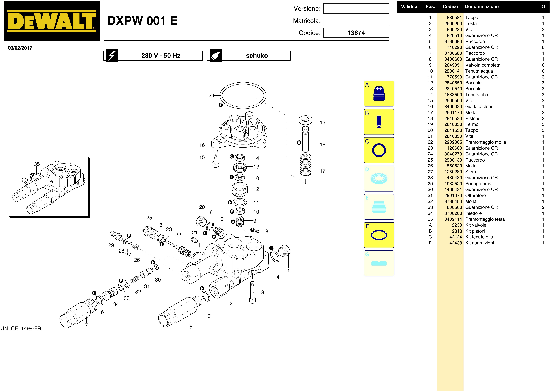The height and width of the screenshot is (392, 550).
Task: Select part code 2849051 Valvola completa
Action: tap(453, 65)
